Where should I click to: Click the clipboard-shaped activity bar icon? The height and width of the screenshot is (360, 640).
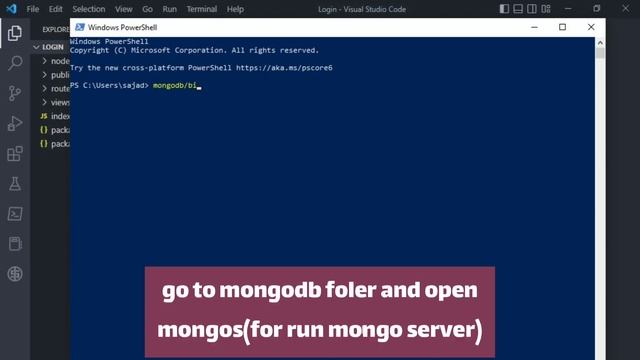tap(15, 244)
